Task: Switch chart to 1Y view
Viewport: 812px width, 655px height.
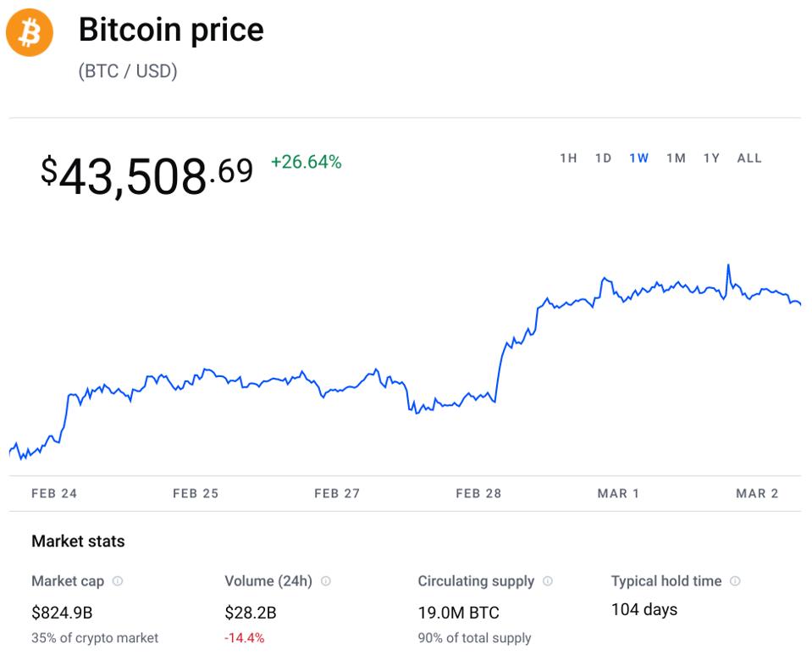Action: click(711, 158)
